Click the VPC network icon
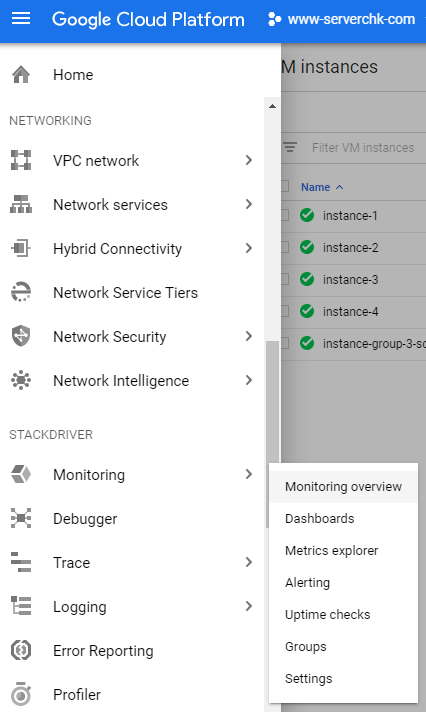This screenshot has height=712, width=426. click(21, 160)
